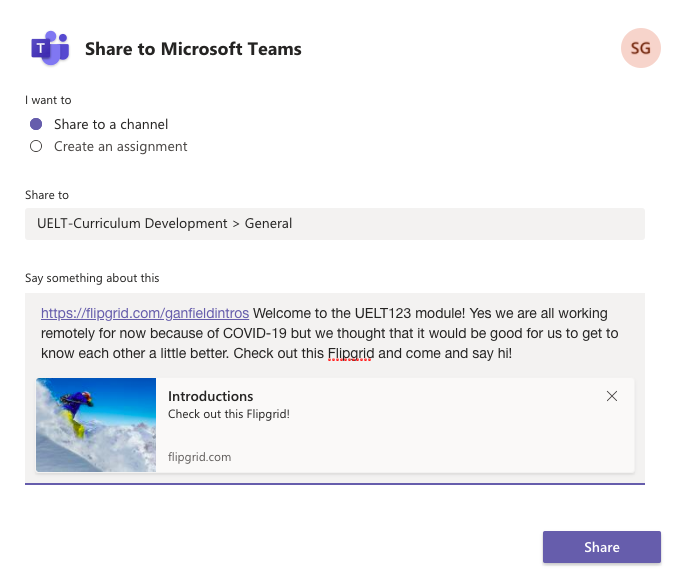Open the SG profile avatar
The height and width of the screenshot is (582, 679).
point(640,48)
